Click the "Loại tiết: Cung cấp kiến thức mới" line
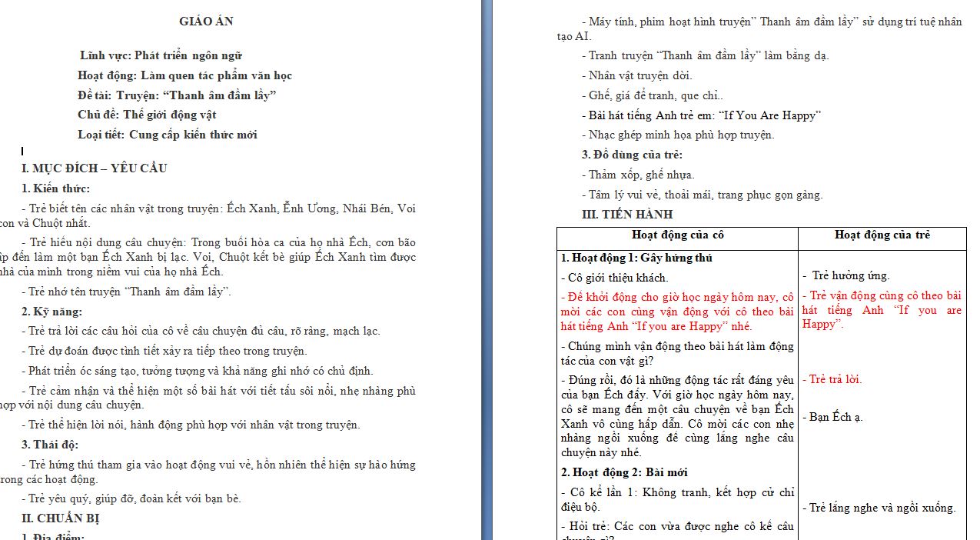 167,135
